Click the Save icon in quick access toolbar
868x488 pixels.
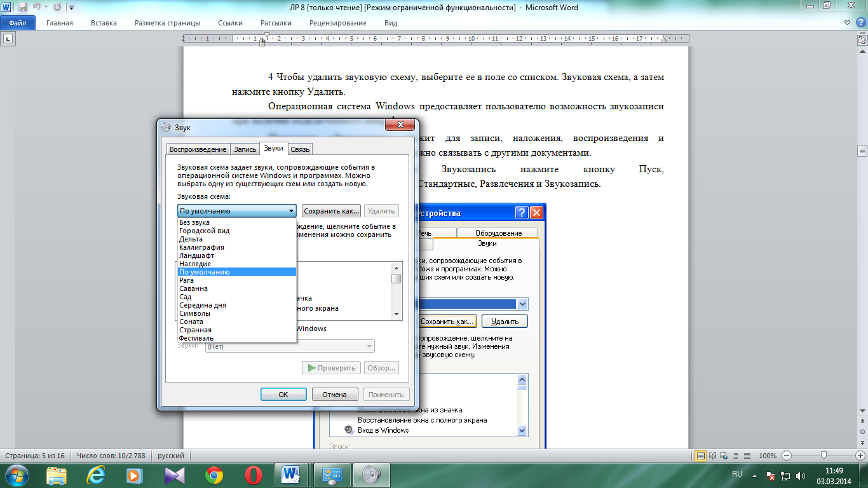coord(24,7)
